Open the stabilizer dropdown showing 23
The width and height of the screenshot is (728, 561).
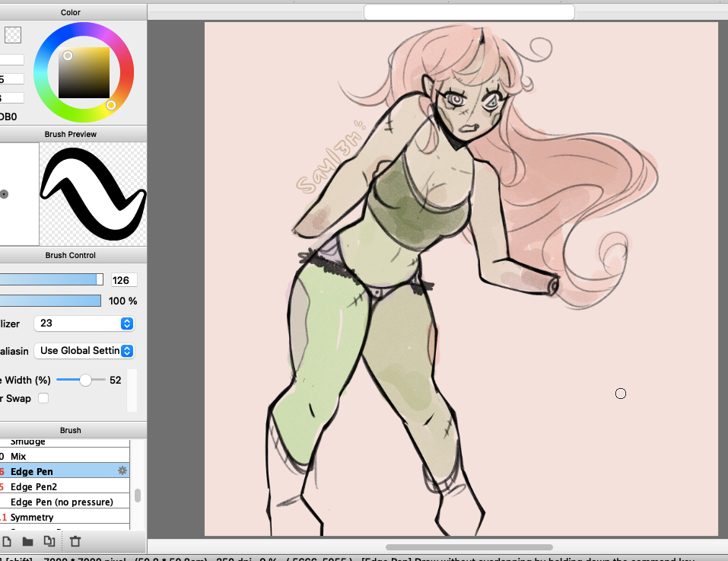84,324
